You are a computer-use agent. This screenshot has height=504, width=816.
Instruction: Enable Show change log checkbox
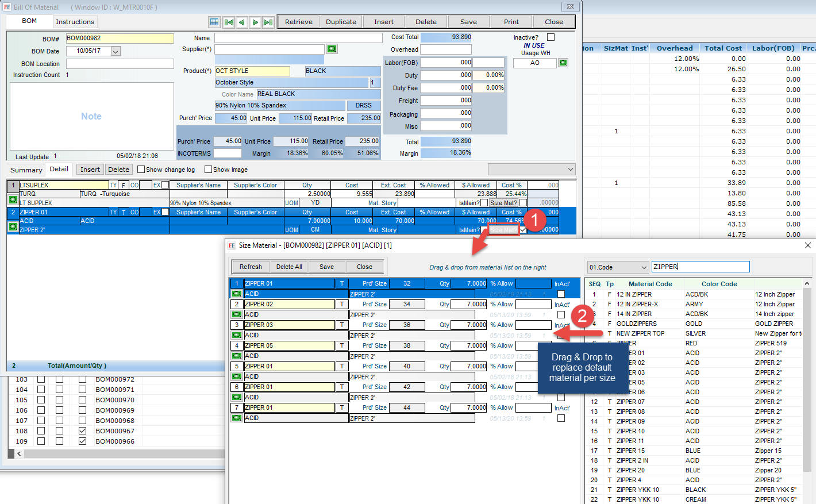pyautogui.click(x=141, y=170)
